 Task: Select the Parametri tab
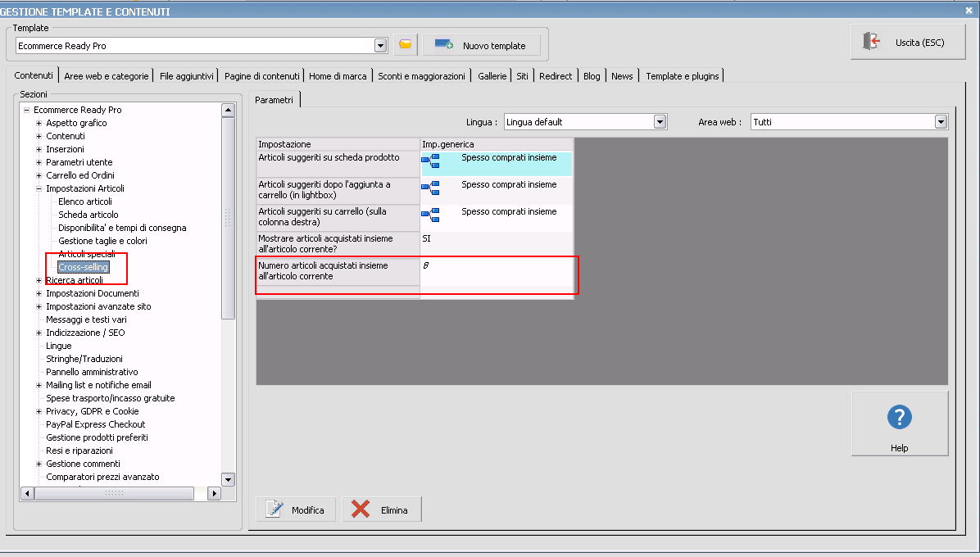pyautogui.click(x=274, y=100)
